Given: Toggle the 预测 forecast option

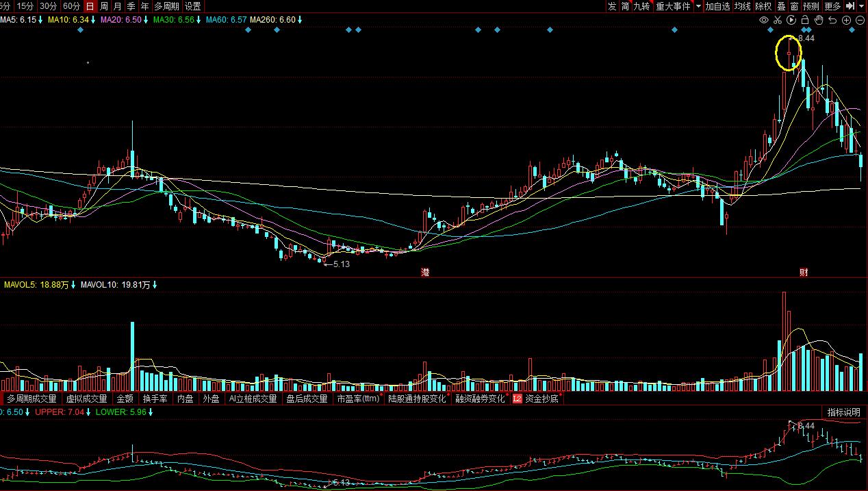Looking at the screenshot, I should coord(811,6).
